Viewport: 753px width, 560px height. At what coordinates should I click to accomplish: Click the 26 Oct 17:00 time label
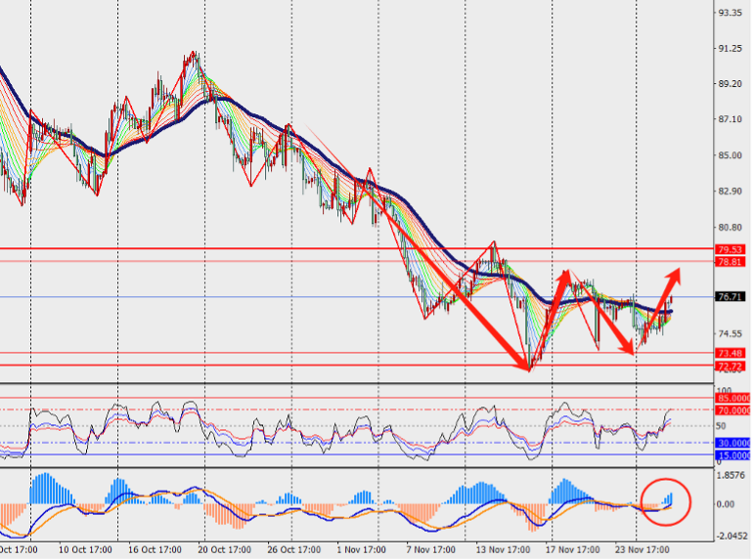pyautogui.click(x=294, y=550)
